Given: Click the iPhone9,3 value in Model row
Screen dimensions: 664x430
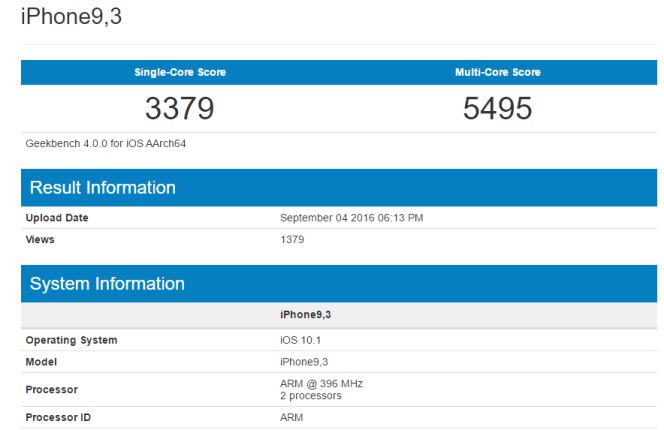Looking at the screenshot, I should [304, 362].
